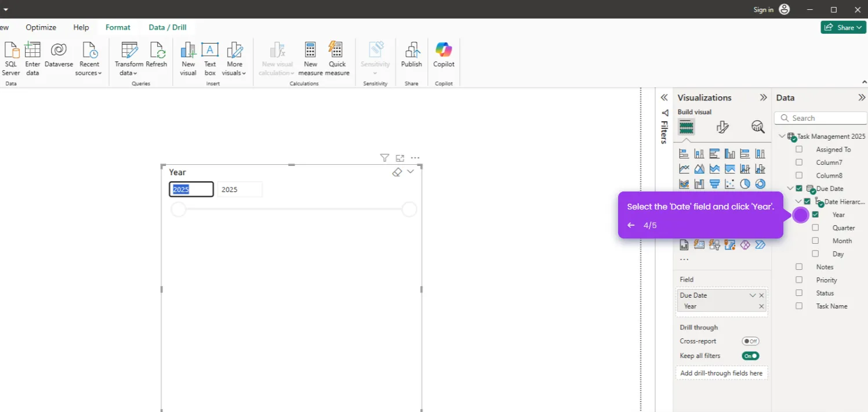Screen dimensions: 868x412
Task: Insert a New visual
Action: (188, 59)
